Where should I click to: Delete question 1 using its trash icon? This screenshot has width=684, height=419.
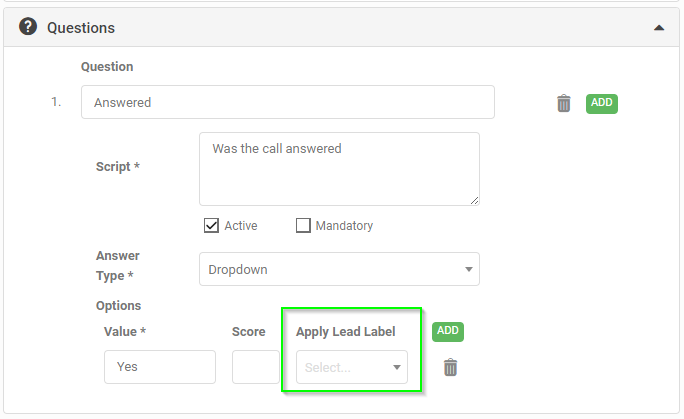pyautogui.click(x=564, y=103)
